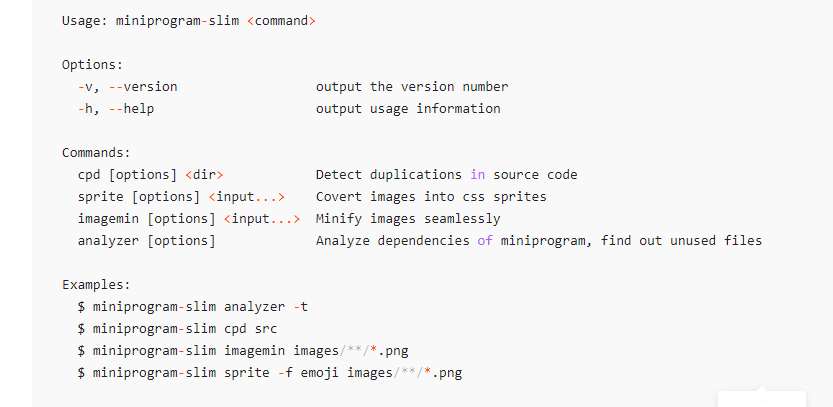Viewport: 833px width, 407px height.
Task: Click the "--version" option flag
Action: point(143,87)
